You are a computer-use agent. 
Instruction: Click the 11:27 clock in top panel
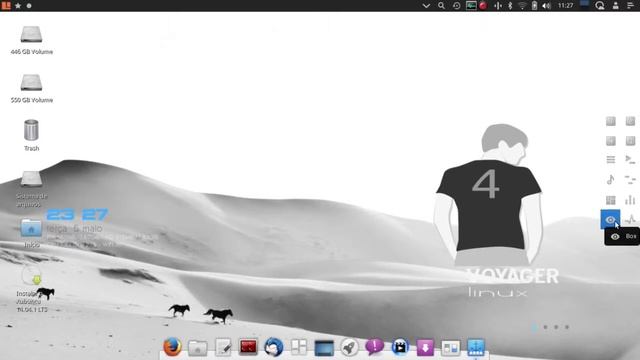(566, 6)
